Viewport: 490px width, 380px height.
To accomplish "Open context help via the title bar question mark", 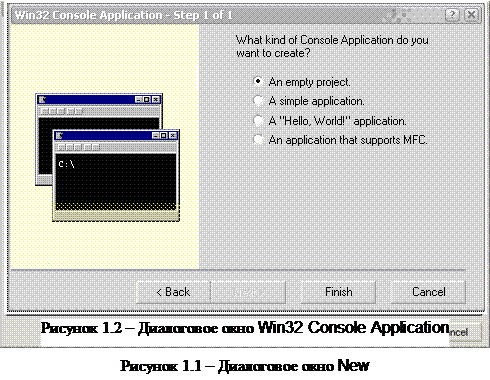I will coord(452,15).
